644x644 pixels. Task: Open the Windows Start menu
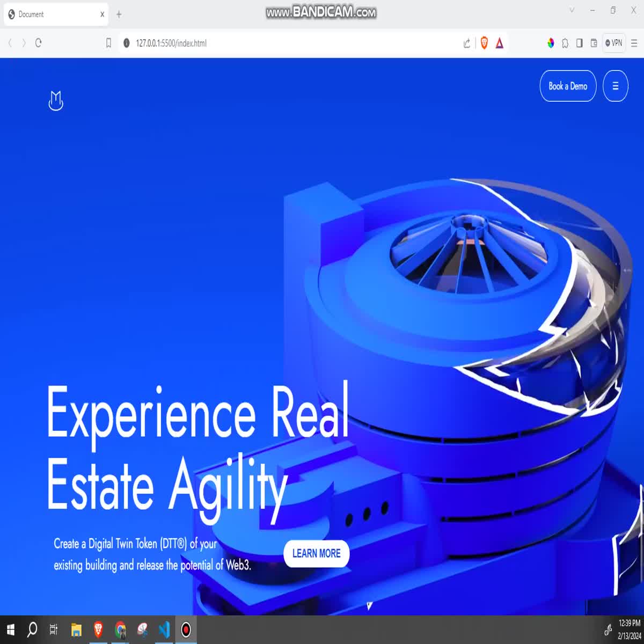[x=11, y=630]
